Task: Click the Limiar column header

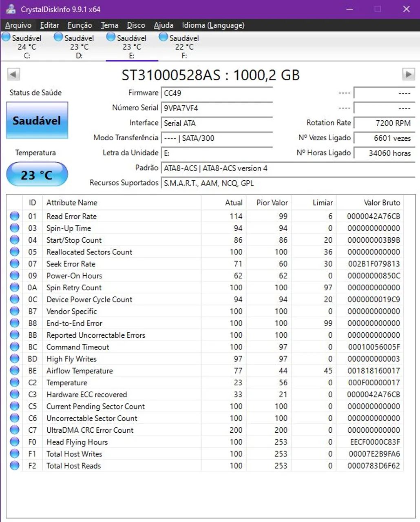Action: [x=314, y=203]
